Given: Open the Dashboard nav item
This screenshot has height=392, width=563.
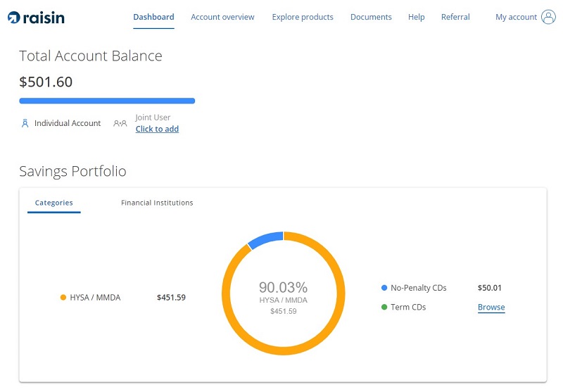Looking at the screenshot, I should point(153,17).
